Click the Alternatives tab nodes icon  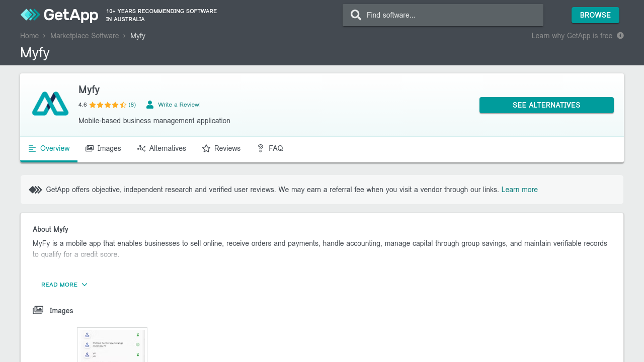tap(141, 148)
